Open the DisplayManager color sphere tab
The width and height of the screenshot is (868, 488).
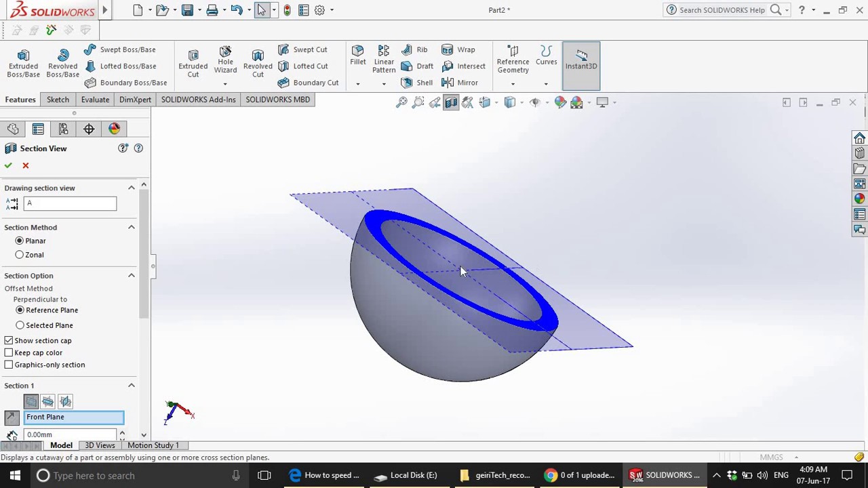[114, 129]
